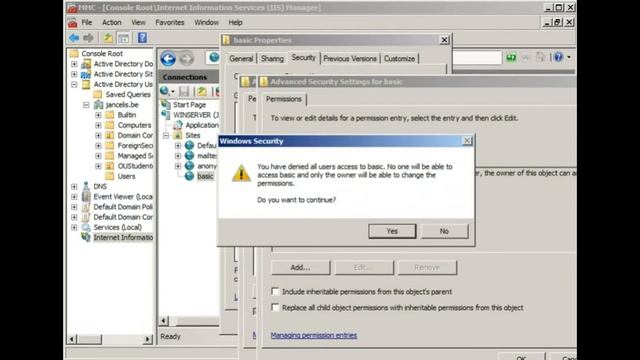
Task: Click the green refresh icon in IIS toolbar
Action: pyautogui.click(x=511, y=58)
